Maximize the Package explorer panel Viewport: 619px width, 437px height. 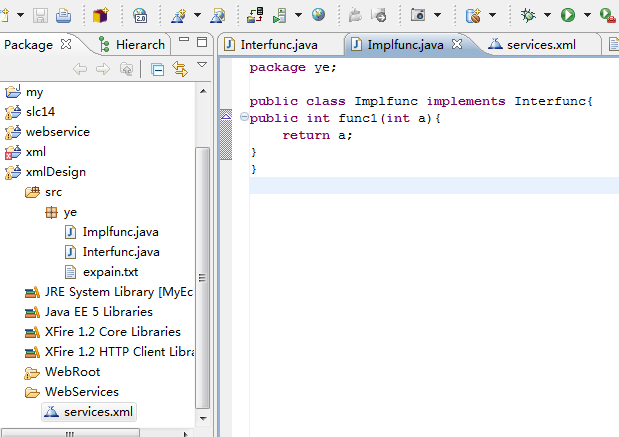tap(202, 42)
